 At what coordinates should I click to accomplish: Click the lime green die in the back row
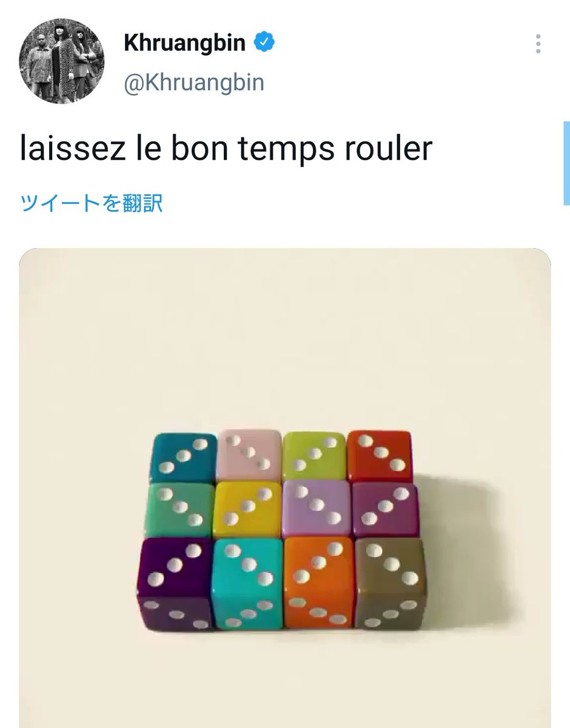point(315,457)
